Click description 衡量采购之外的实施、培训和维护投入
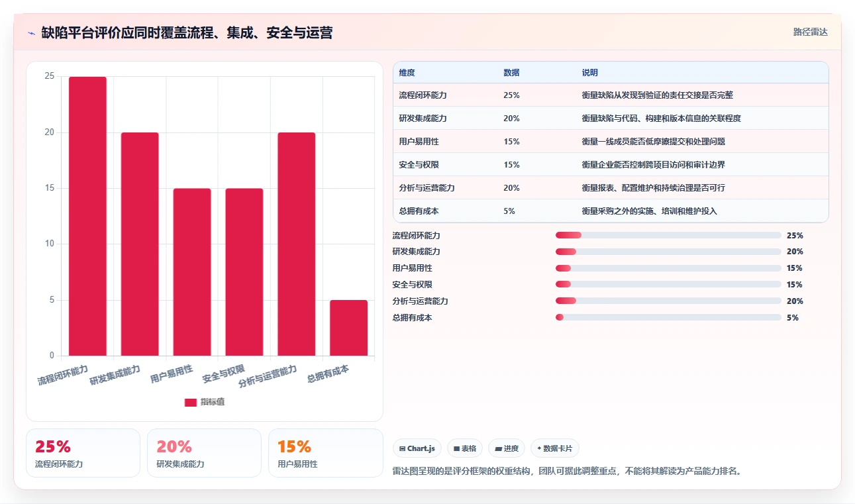 click(x=649, y=211)
